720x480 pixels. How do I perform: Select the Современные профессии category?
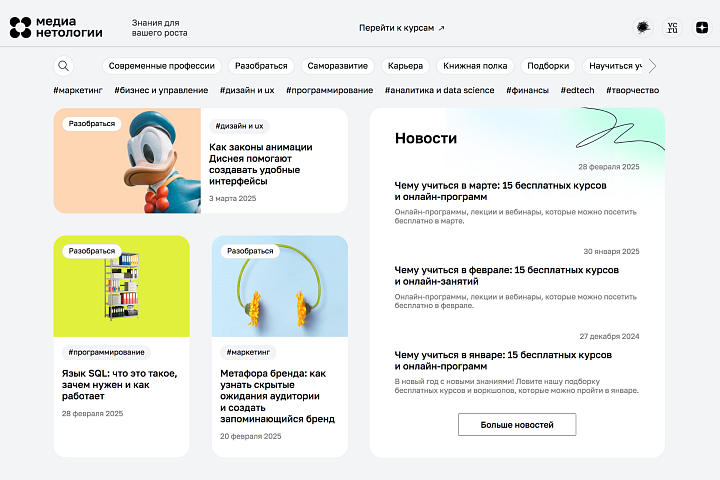(x=162, y=66)
